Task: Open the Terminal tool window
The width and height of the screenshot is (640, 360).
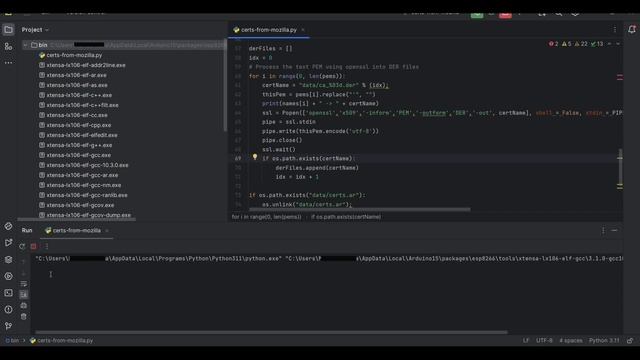Action: pos(8,293)
